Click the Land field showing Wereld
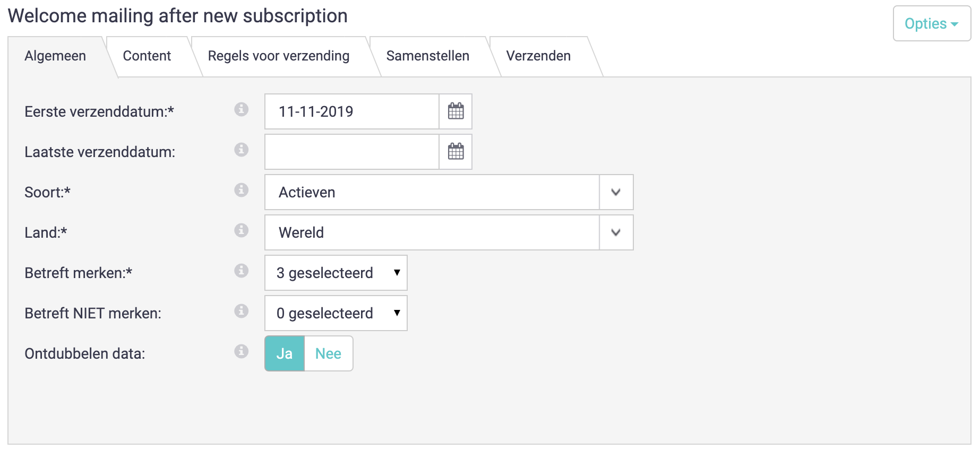The image size is (980, 450). [432, 232]
